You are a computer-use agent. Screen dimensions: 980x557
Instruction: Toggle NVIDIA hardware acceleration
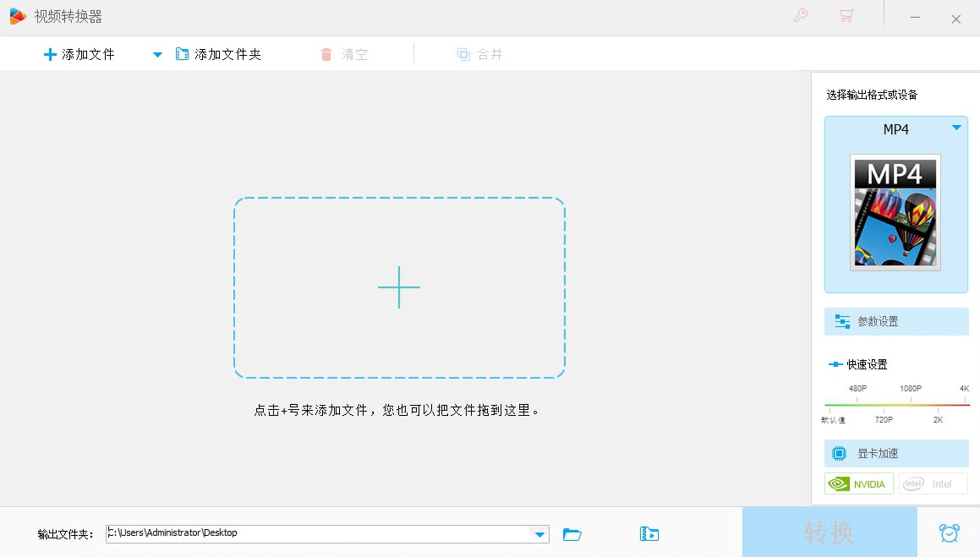(858, 483)
